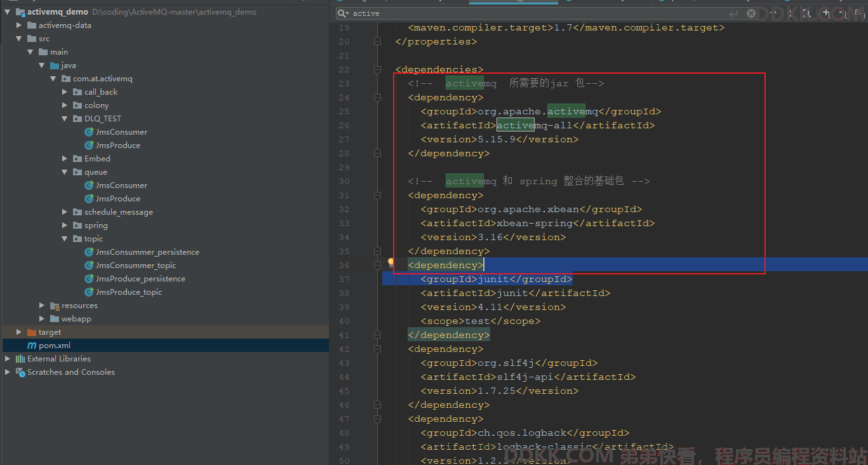
Task: Click line number 22 in gutter
Action: (344, 69)
